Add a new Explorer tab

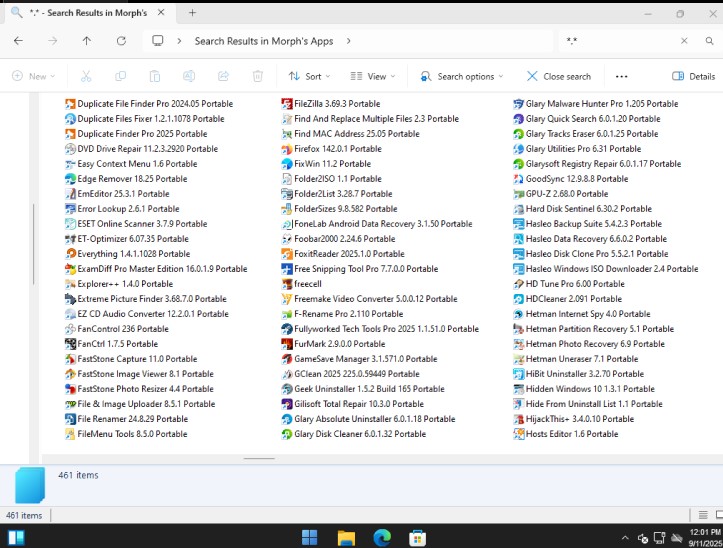pos(192,13)
